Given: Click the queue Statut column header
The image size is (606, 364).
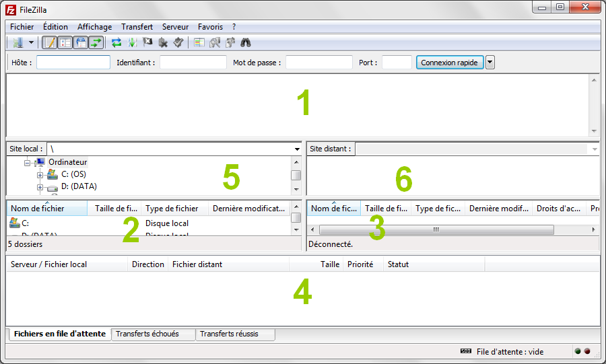Looking at the screenshot, I should 434,264.
